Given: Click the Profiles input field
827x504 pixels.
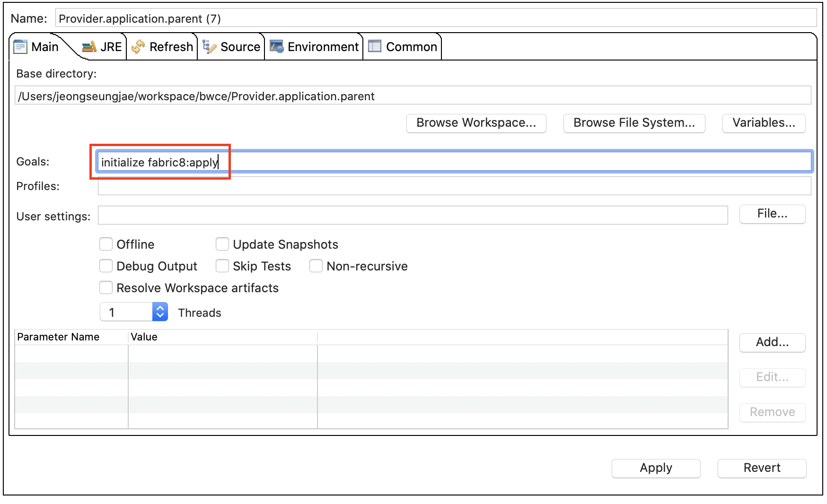Looking at the screenshot, I should pyautogui.click(x=454, y=186).
